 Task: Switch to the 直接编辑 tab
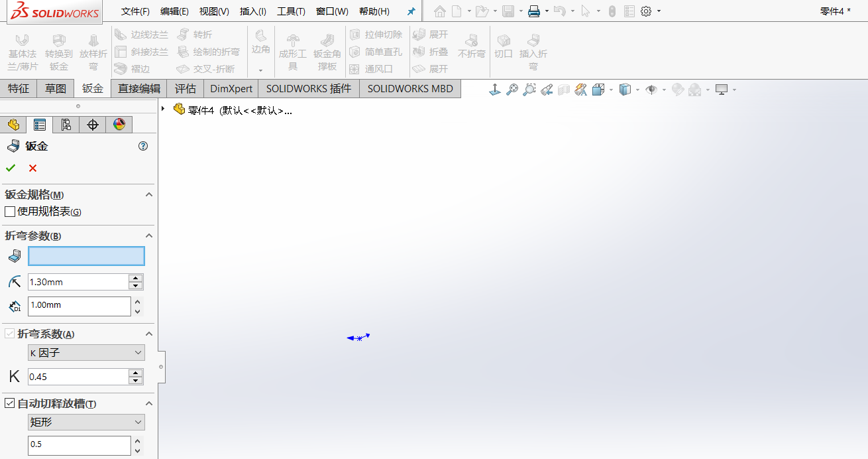(139, 89)
